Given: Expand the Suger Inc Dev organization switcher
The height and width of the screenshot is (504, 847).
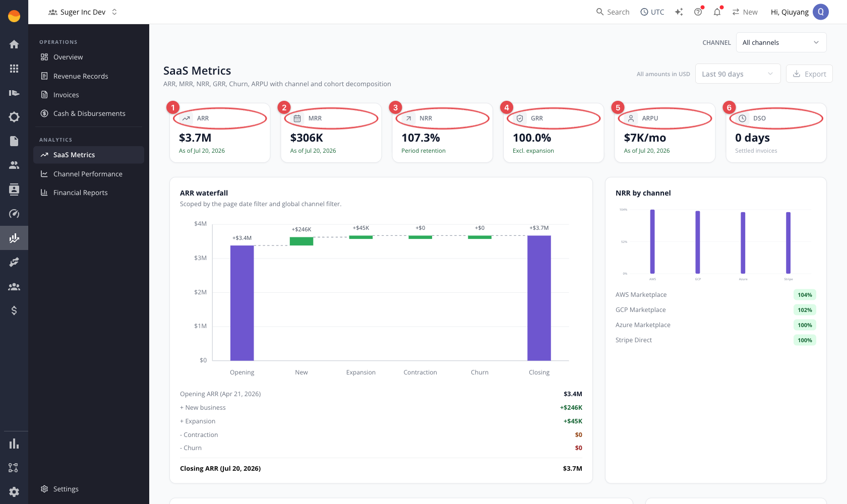Looking at the screenshot, I should 83,12.
